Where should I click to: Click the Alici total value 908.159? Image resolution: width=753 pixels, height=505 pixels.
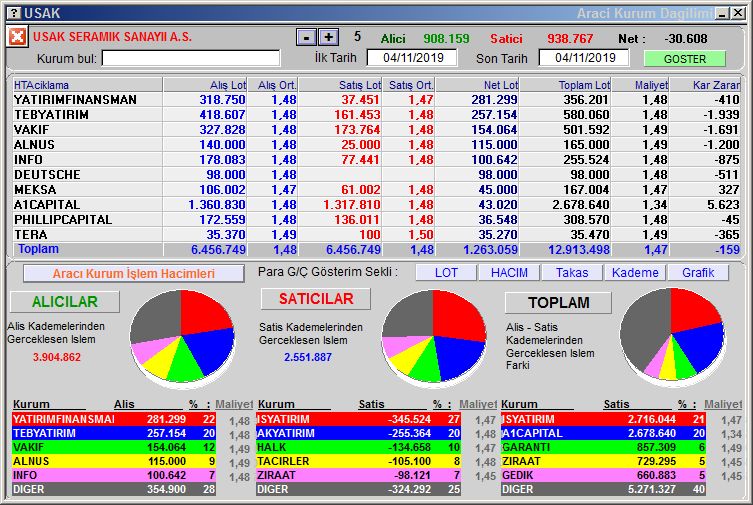click(446, 38)
